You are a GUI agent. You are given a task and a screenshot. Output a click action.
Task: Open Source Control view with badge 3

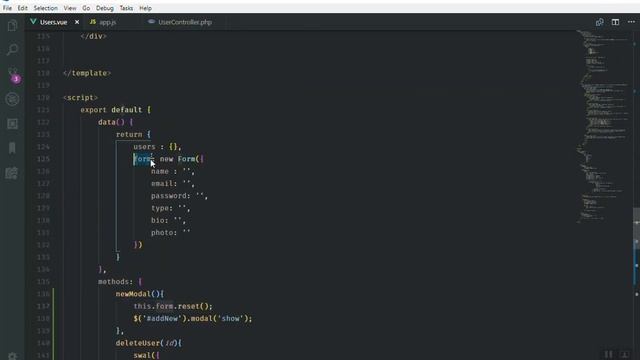(x=13, y=75)
